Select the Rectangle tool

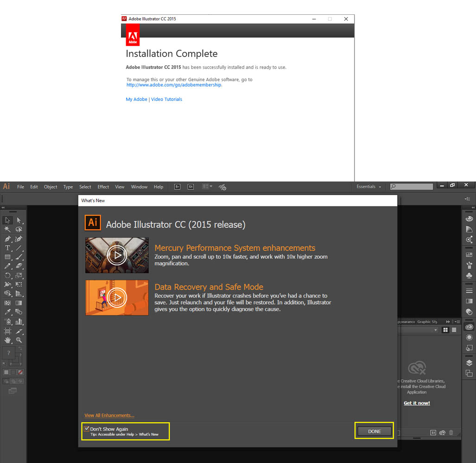tap(7, 257)
